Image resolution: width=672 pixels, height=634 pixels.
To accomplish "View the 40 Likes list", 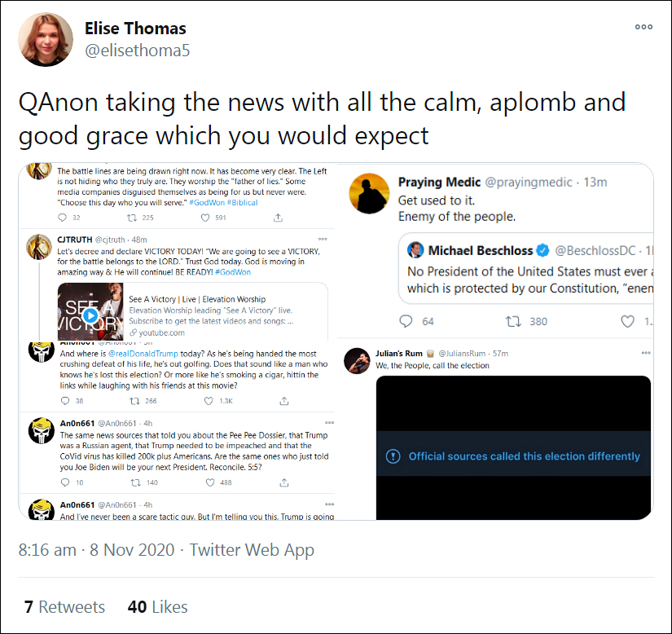I will tap(158, 607).
